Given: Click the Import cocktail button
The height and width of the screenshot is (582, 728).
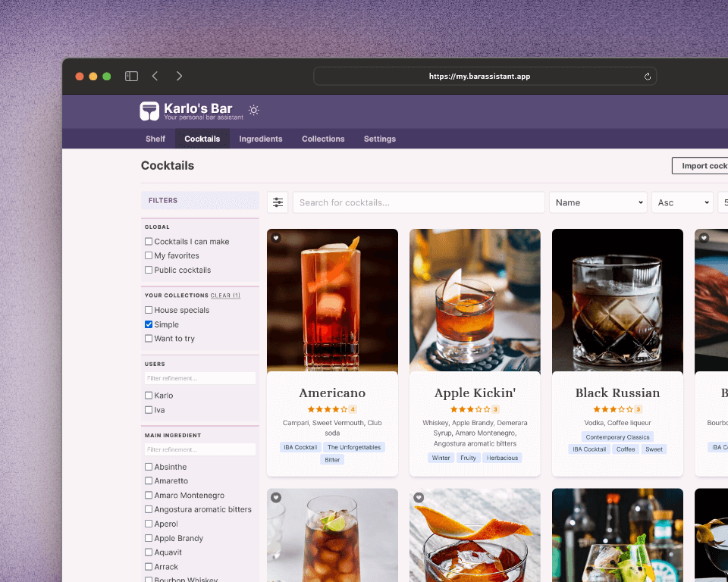Looking at the screenshot, I should click(x=700, y=166).
